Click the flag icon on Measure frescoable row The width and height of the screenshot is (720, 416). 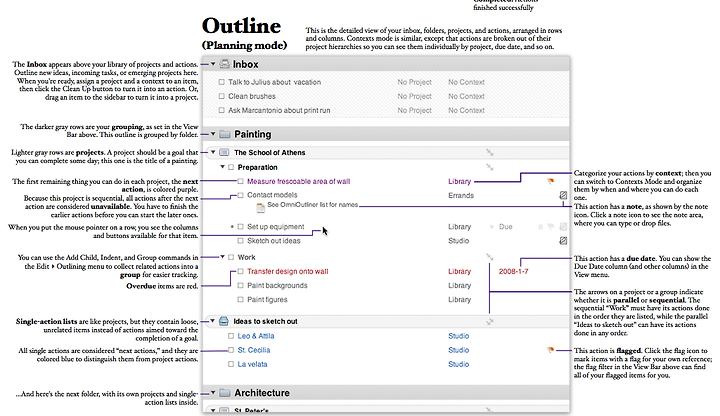(x=551, y=181)
